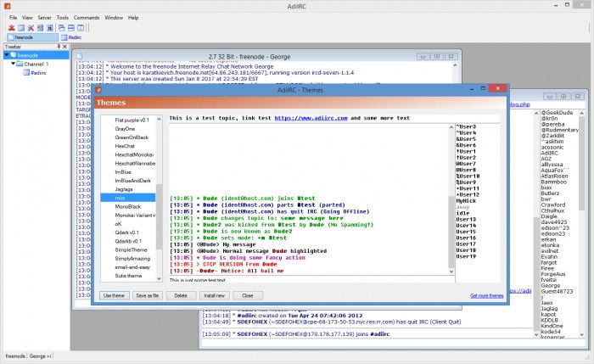594x364 pixels.
Task: Open the File menu
Action: (x=14, y=18)
